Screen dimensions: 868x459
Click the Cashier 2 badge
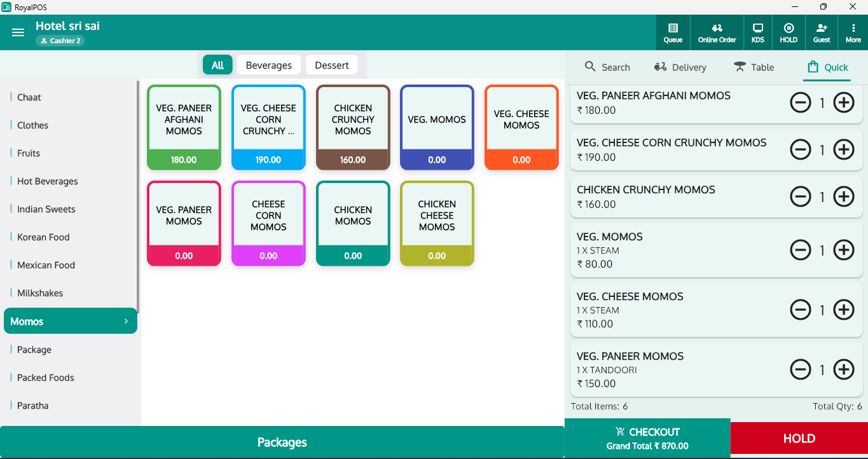tap(60, 41)
